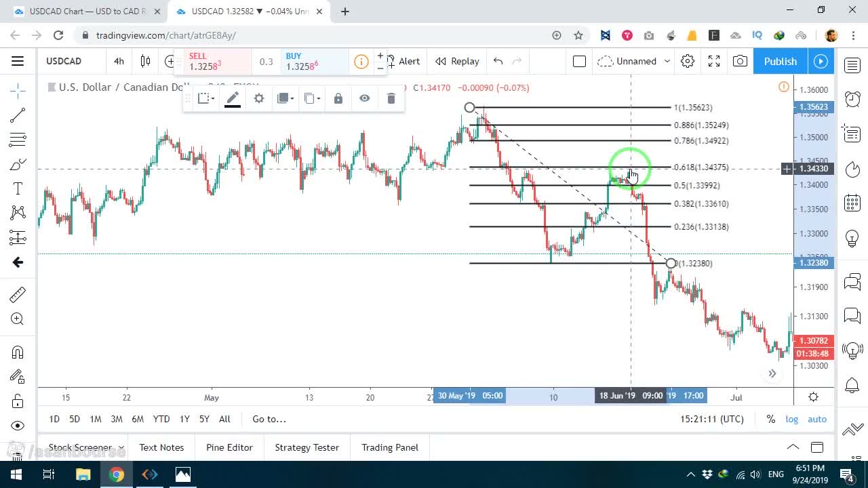The height and width of the screenshot is (488, 868).
Task: Open the Trading Panel tab
Action: (390, 447)
